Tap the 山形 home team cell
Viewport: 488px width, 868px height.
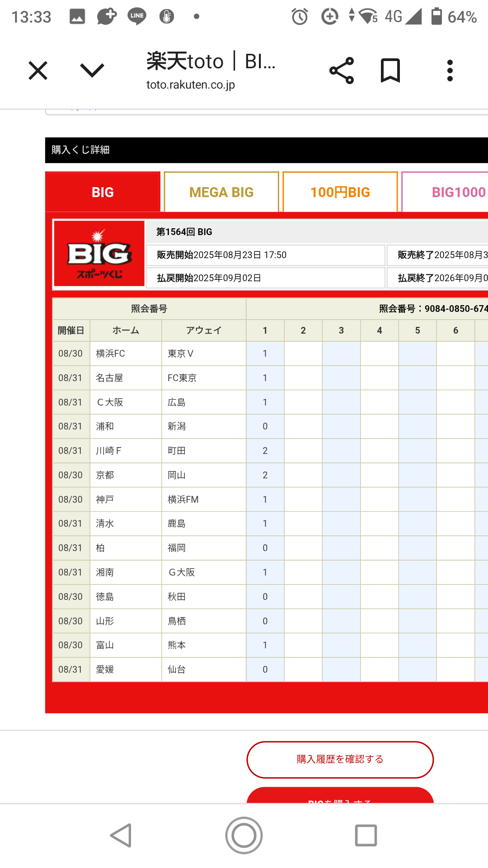(126, 621)
